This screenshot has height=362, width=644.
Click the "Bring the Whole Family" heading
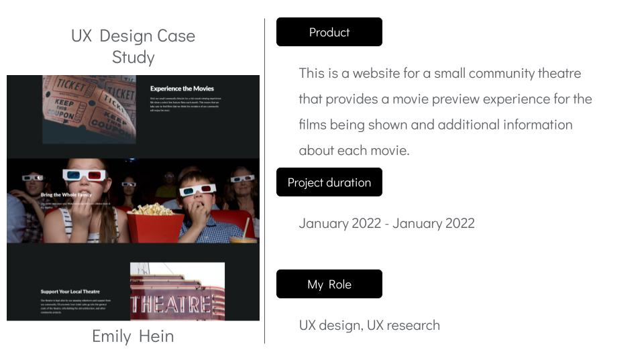click(65, 195)
